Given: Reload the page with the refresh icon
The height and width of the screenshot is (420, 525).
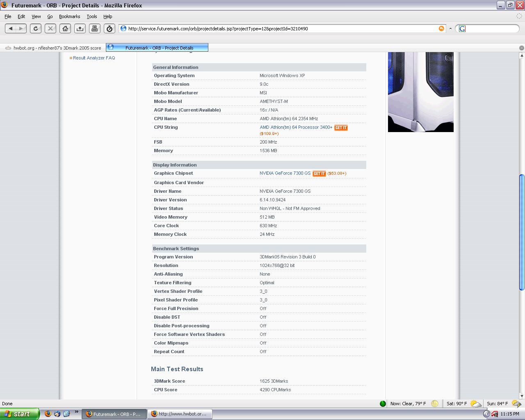Looking at the screenshot, I should [x=36, y=28].
